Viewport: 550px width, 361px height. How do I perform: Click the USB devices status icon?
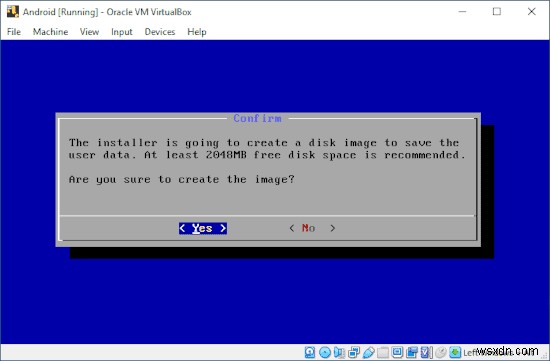[x=369, y=352]
